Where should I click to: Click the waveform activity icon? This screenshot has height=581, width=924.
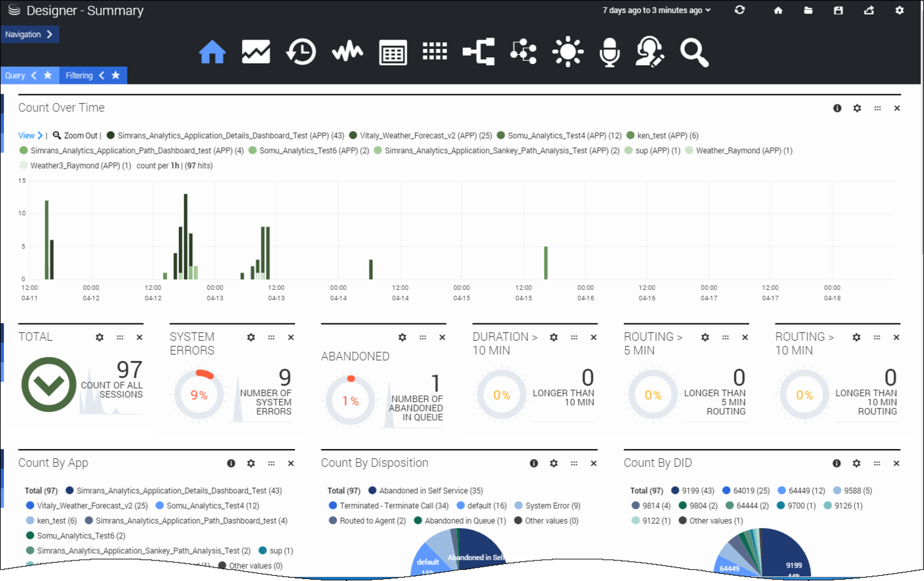point(347,51)
